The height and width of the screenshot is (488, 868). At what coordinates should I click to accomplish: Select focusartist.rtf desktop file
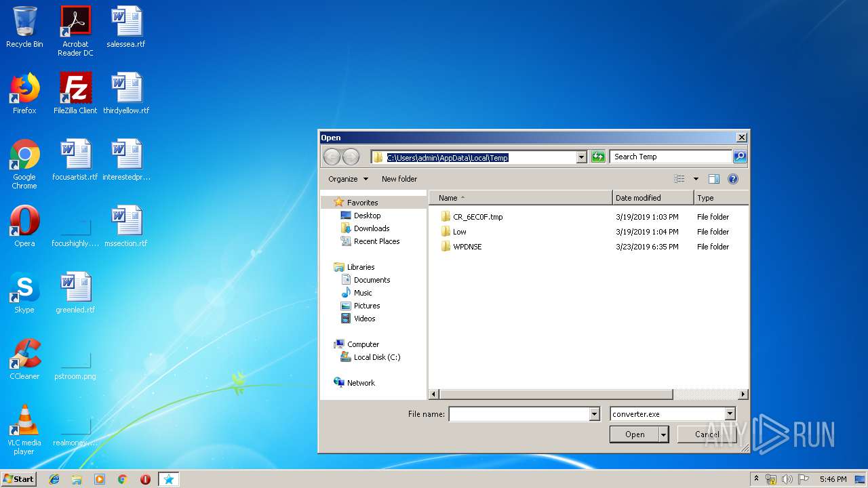point(75,160)
